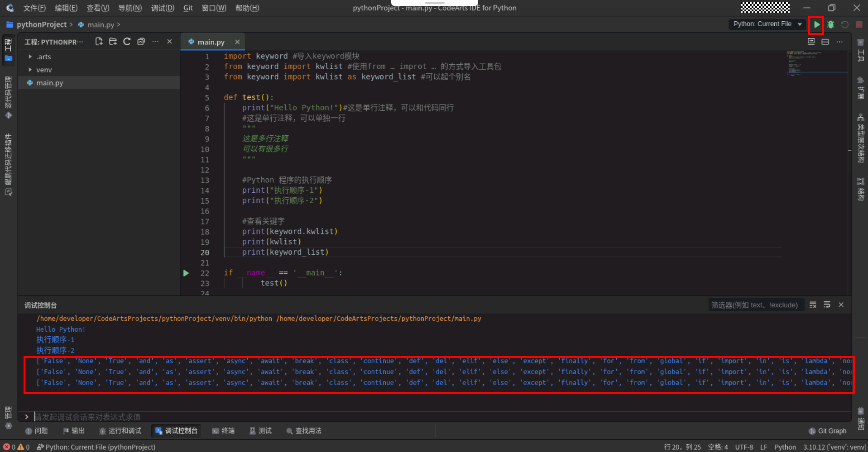This screenshot has height=452, width=868.
Task: Stop execution with the red square button
Action: click(x=859, y=24)
